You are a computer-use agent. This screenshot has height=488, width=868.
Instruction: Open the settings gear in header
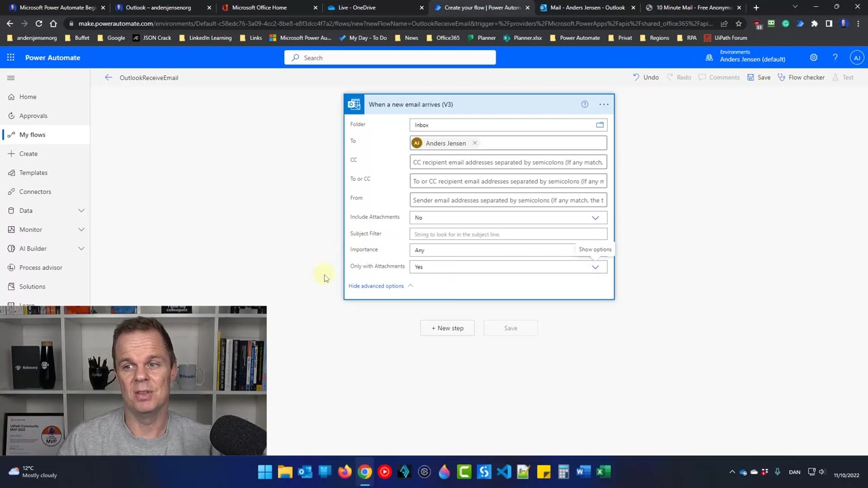click(x=813, y=58)
